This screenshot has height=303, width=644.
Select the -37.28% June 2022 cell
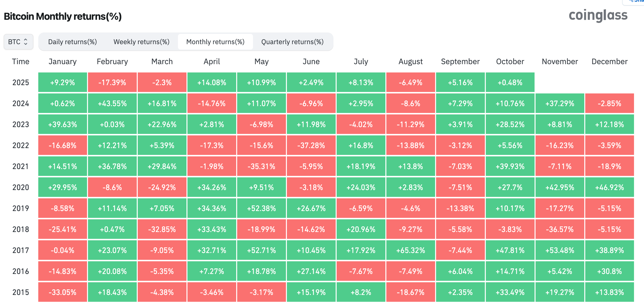point(311,145)
